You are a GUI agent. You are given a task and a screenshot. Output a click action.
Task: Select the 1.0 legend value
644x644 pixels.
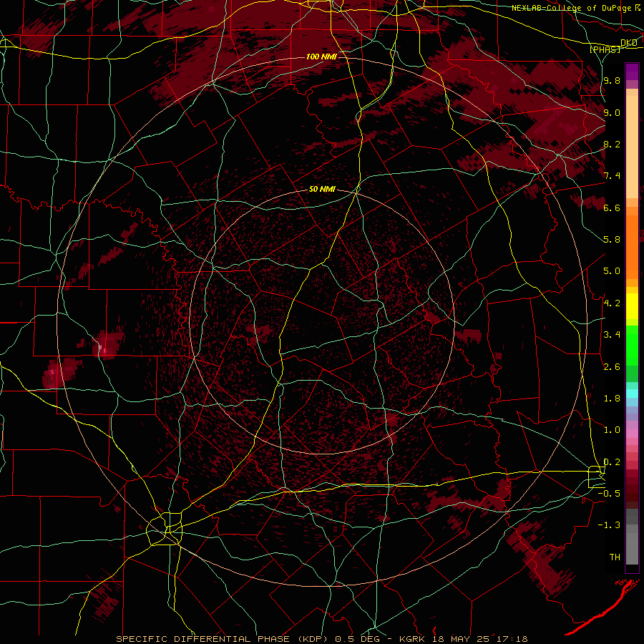tap(612, 430)
